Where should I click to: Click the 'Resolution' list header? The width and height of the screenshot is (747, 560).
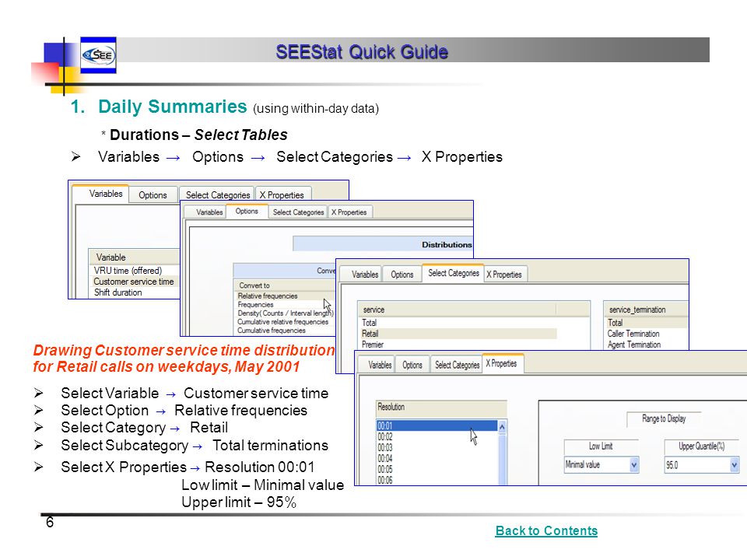coord(441,407)
